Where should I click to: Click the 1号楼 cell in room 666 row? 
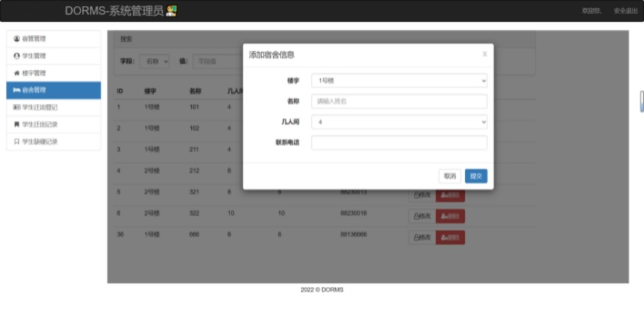tap(152, 235)
